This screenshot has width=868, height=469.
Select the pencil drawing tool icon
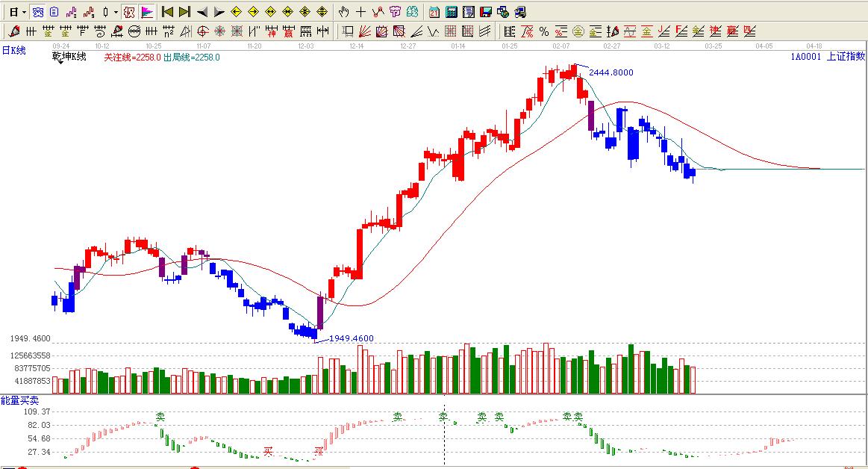(14, 31)
